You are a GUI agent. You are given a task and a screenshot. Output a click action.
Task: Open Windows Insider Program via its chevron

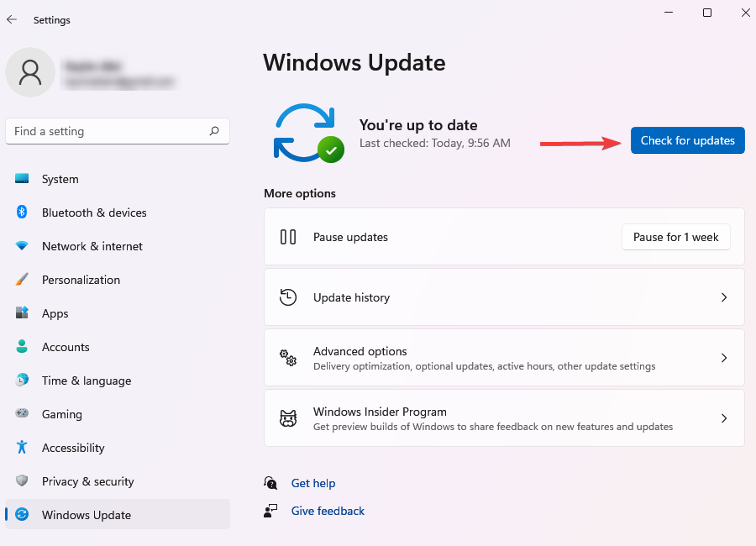[724, 418]
